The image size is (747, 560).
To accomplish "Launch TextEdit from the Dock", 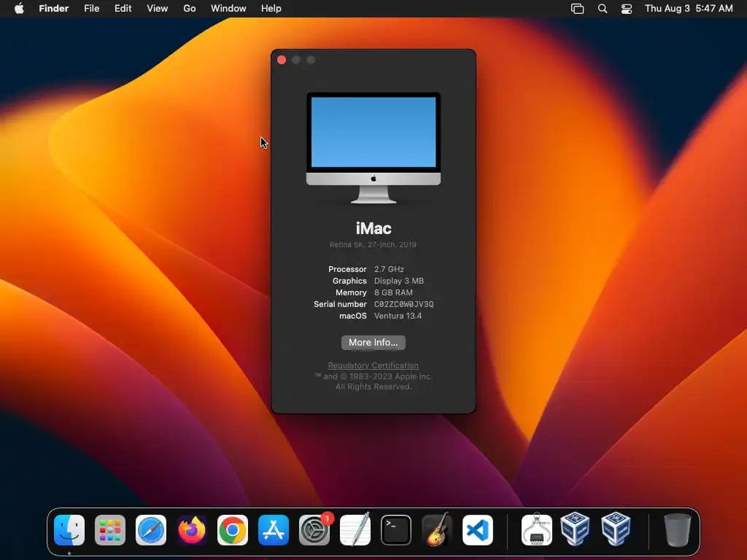I will pyautogui.click(x=355, y=529).
